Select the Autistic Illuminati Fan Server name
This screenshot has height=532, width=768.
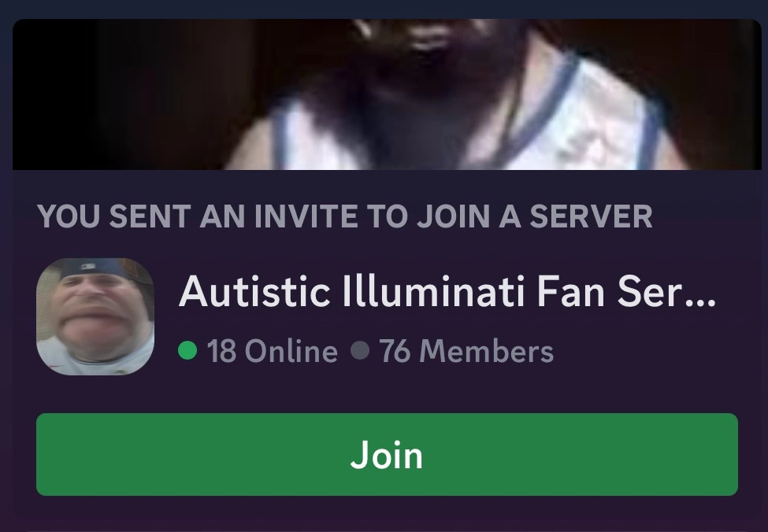pyautogui.click(x=447, y=291)
